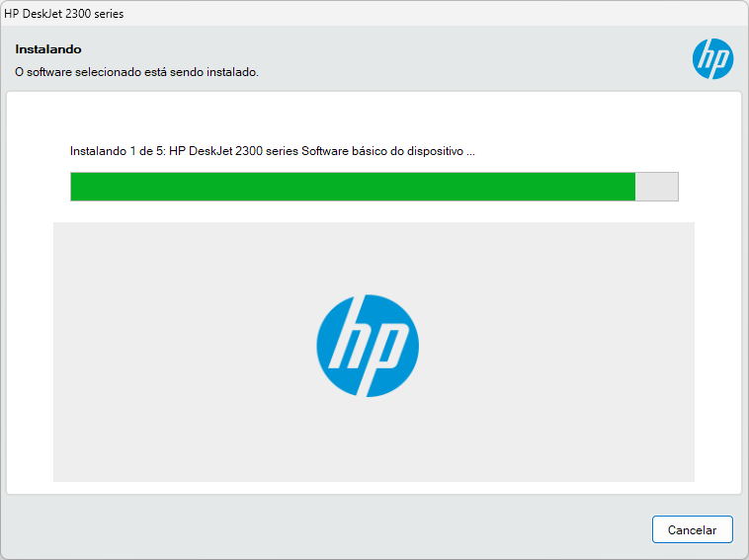Viewport: 749px width, 560px height.
Task: Click the large HP logo in center banner
Action: (368, 346)
